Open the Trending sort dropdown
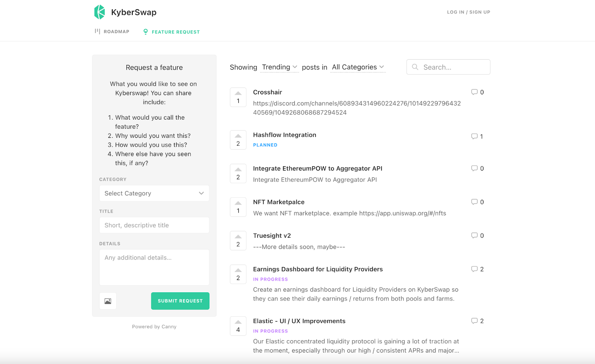The height and width of the screenshot is (364, 595). coord(279,67)
